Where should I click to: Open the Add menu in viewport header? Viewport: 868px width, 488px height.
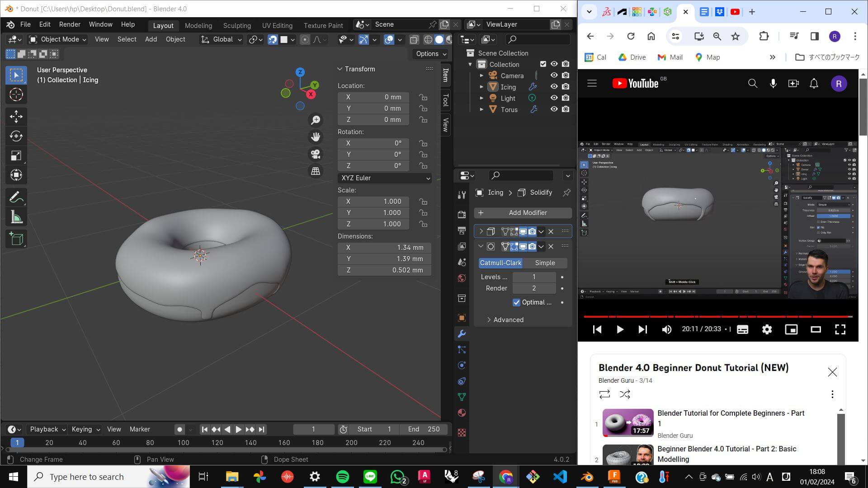[151, 40]
